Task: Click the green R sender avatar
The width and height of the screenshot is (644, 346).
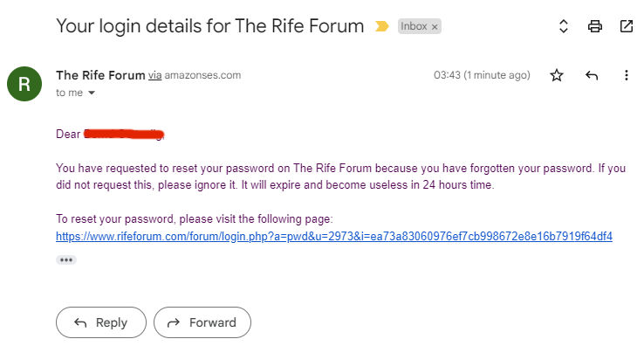Action: click(24, 84)
